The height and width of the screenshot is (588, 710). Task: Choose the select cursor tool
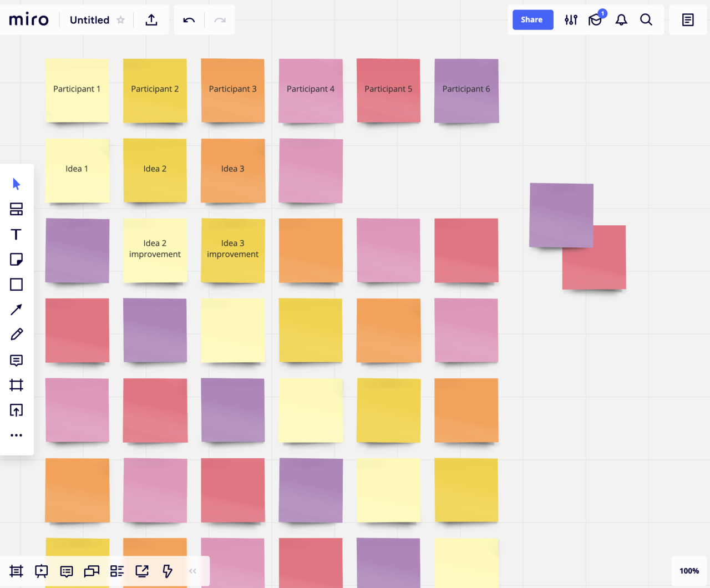(x=17, y=184)
